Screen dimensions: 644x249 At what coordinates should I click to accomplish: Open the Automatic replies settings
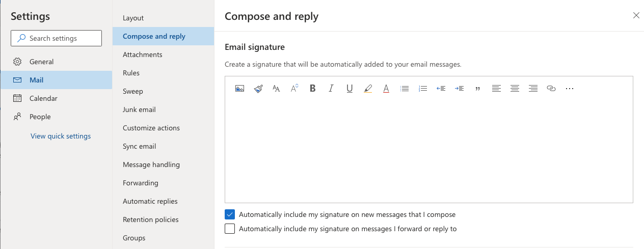point(150,201)
